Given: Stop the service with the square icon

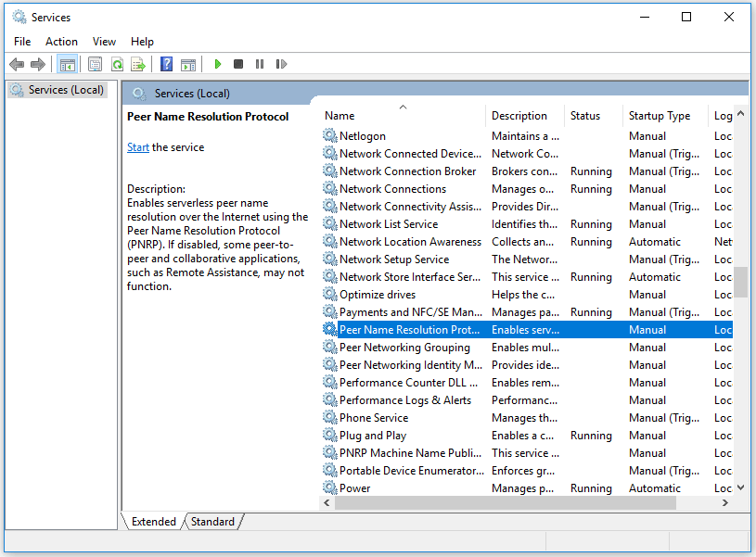Looking at the screenshot, I should coord(237,63).
